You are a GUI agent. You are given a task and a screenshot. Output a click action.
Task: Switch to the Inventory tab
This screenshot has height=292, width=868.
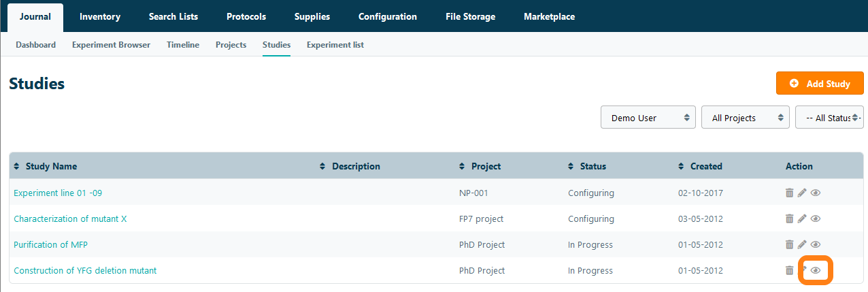(x=100, y=16)
